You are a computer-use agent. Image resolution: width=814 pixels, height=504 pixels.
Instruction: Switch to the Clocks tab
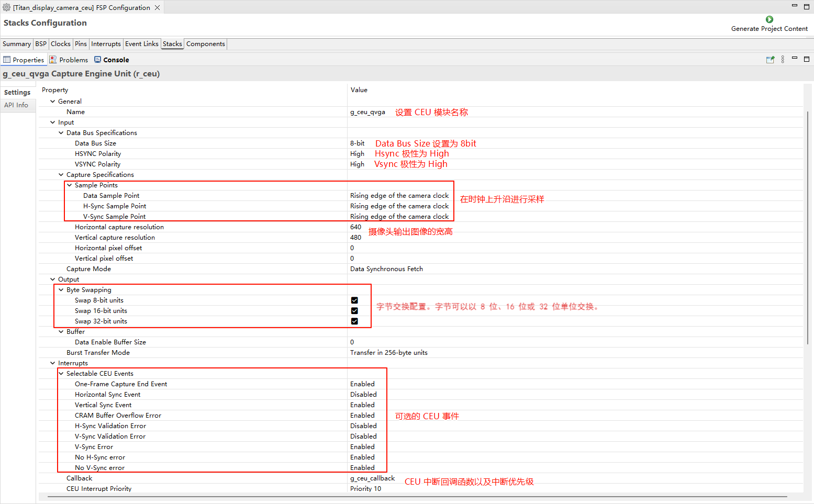pyautogui.click(x=60, y=44)
